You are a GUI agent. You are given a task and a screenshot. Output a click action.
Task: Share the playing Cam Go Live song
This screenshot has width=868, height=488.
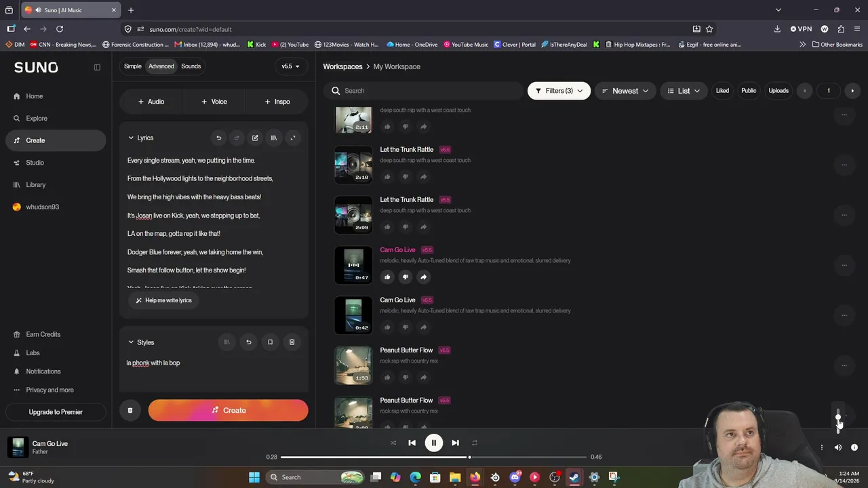pos(423,277)
